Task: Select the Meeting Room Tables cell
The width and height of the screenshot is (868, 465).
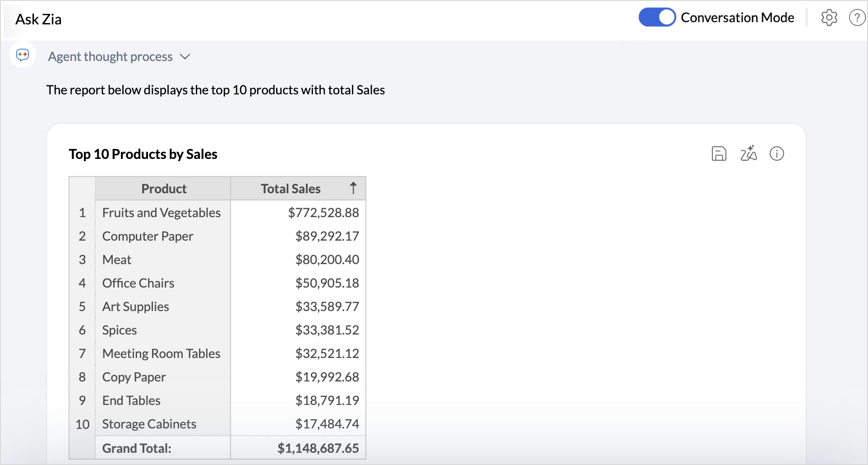Action: tap(161, 353)
